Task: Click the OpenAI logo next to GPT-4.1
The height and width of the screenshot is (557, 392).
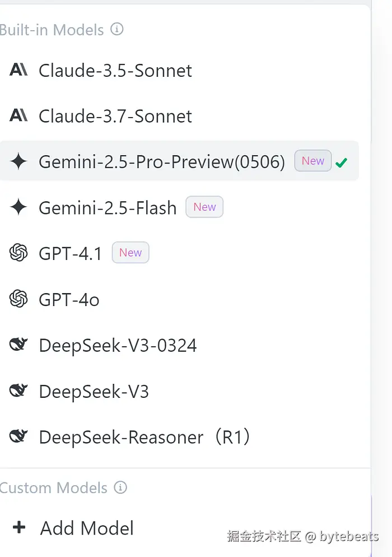Action: tap(18, 253)
